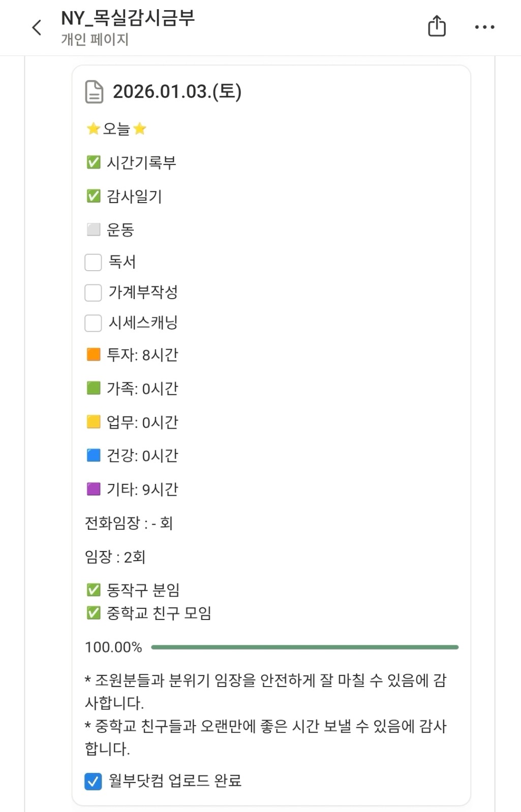Click green check emoji beside 시간기록부
The image size is (521, 812).
pos(94,163)
